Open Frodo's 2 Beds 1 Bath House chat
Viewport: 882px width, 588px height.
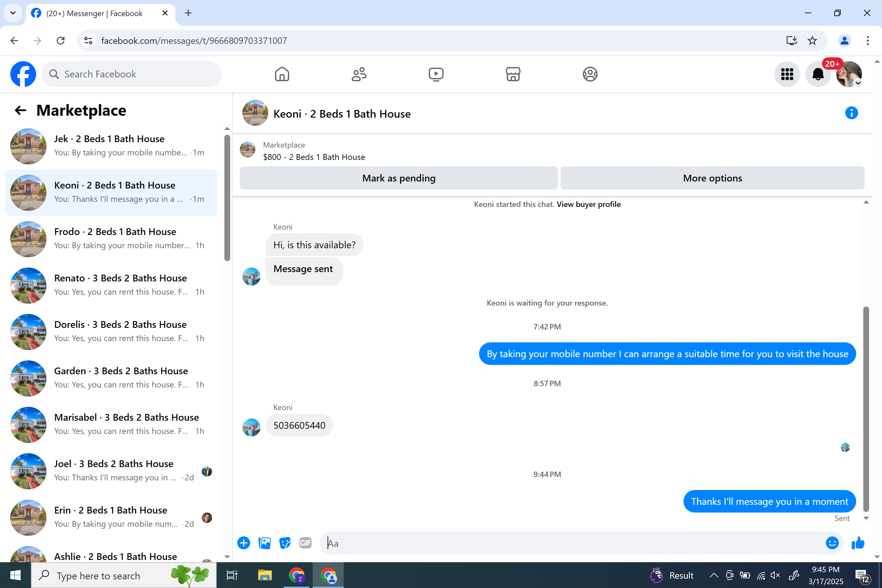point(111,239)
